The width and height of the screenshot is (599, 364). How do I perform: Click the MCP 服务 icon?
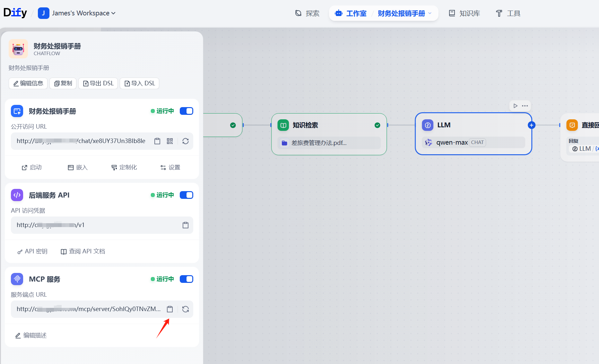click(x=17, y=279)
